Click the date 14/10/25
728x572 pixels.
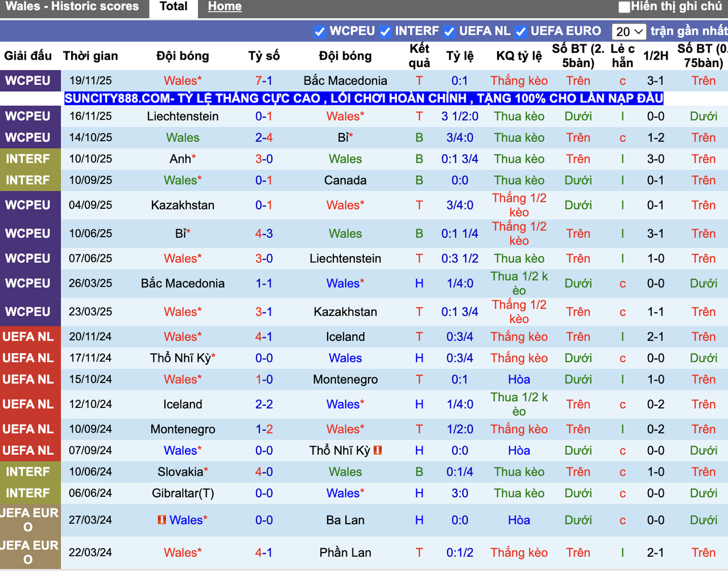(x=90, y=138)
